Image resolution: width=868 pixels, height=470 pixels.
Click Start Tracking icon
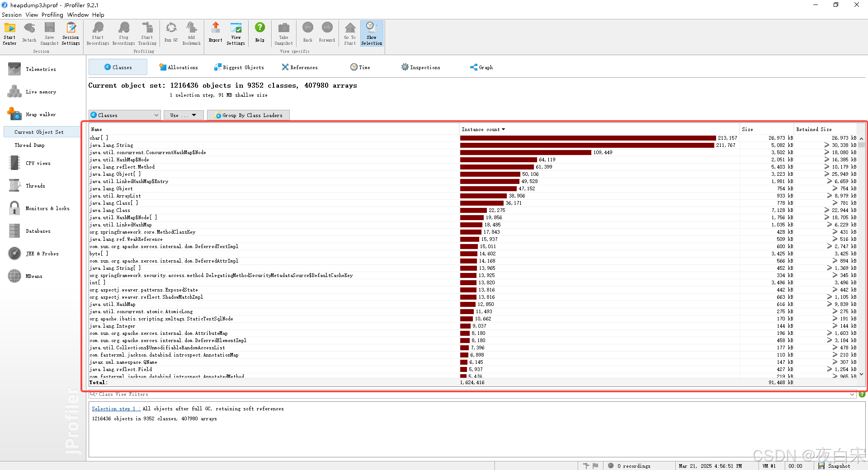147,33
